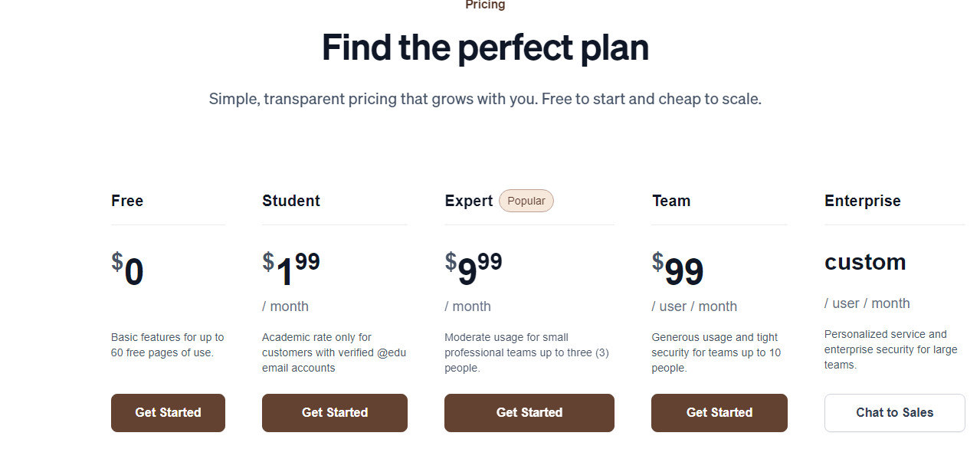Screen dimensions: 980x462
Task: Click the Pricing label above the headline
Action: click(x=485, y=5)
